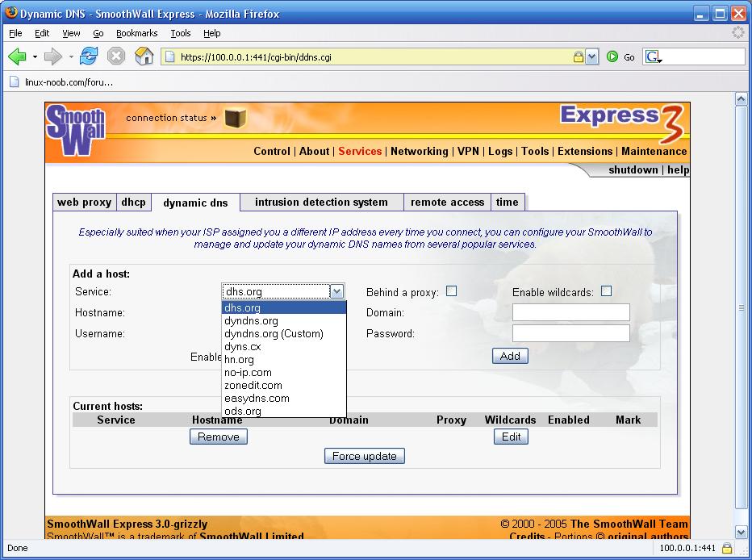
Task: Click the Force update button
Action: [365, 456]
